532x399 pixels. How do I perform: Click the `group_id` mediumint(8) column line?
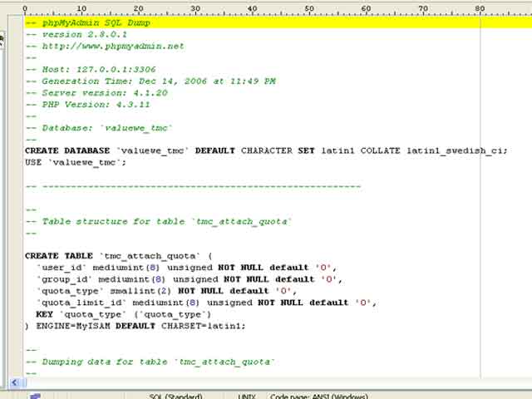point(190,279)
